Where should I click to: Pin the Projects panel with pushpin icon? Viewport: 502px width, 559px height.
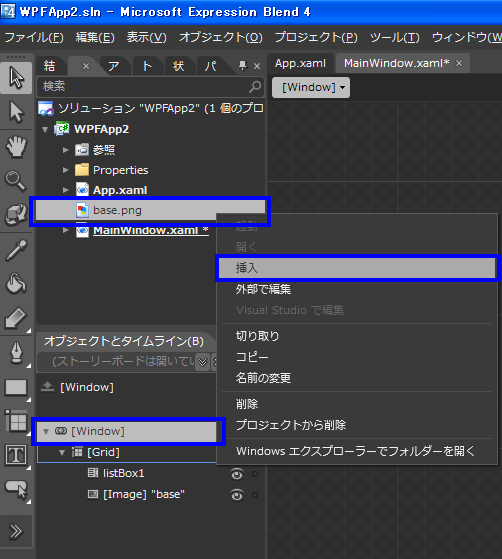click(x=242, y=66)
